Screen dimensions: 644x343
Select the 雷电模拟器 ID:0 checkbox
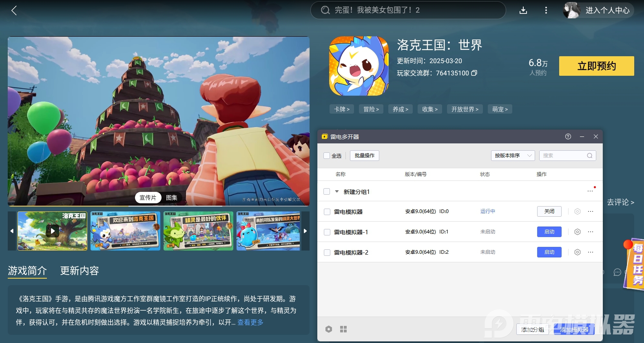(x=327, y=212)
